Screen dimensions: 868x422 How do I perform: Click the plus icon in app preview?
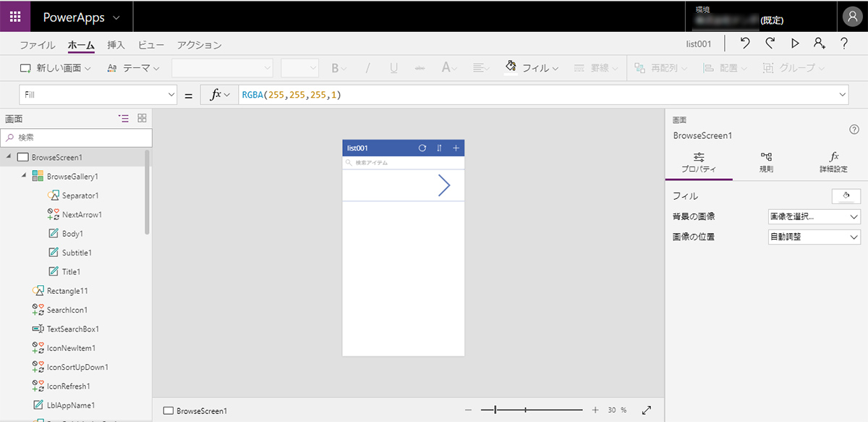click(x=456, y=148)
